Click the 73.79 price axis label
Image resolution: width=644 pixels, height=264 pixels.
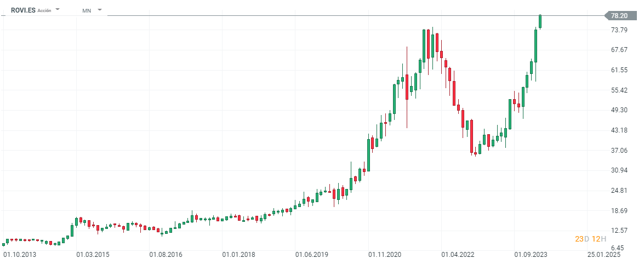pos(619,30)
